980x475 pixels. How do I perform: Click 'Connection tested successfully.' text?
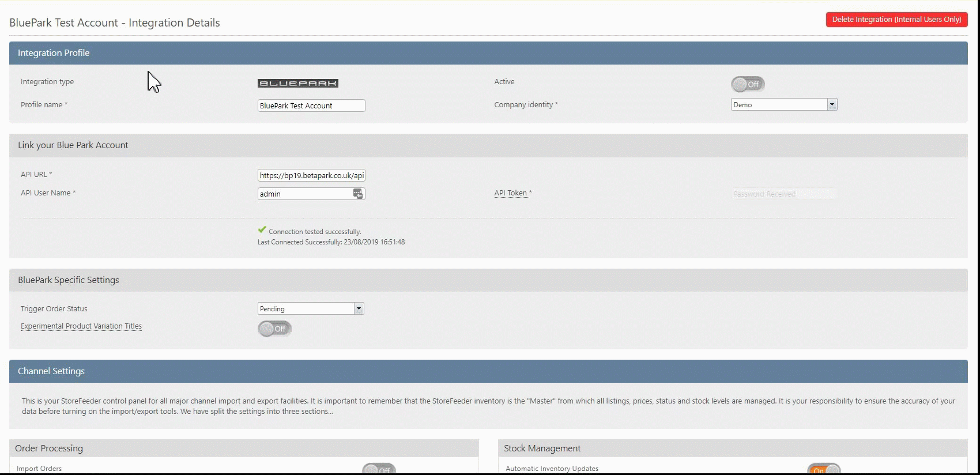pos(315,232)
